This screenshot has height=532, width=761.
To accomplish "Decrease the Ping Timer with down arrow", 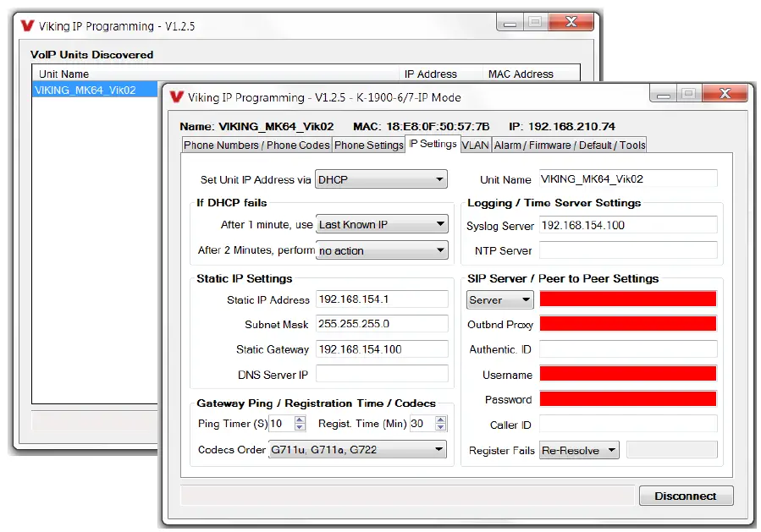I will click(x=300, y=427).
